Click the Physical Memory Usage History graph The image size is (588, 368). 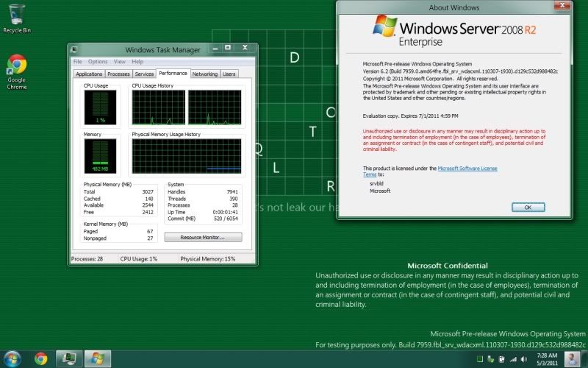pyautogui.click(x=187, y=156)
